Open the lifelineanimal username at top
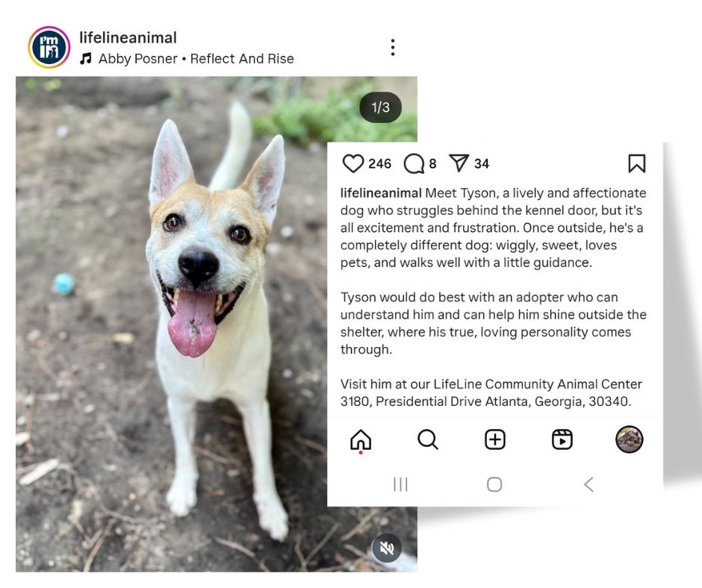This screenshot has width=702, height=588. [x=128, y=37]
